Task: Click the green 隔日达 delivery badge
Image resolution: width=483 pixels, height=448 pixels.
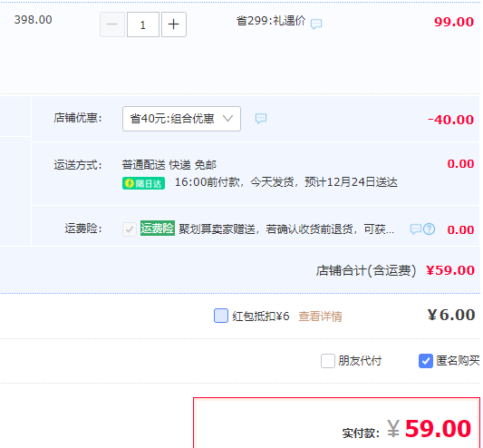Action: click(x=143, y=183)
